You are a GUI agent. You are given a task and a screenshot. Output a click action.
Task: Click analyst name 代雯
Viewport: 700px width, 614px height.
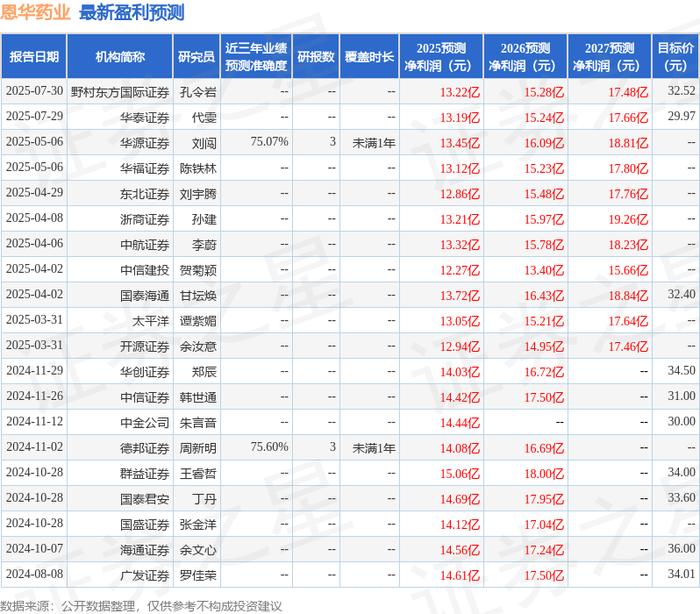tap(204, 118)
